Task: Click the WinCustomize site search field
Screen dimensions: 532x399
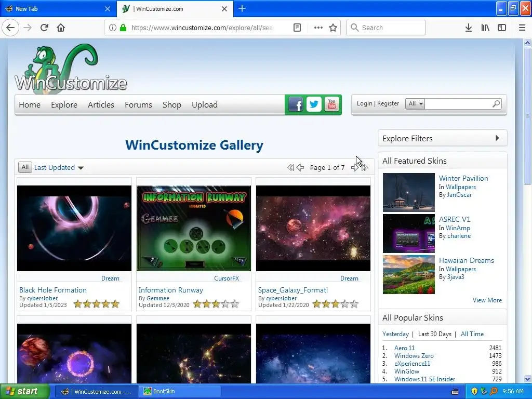Action: click(x=458, y=103)
